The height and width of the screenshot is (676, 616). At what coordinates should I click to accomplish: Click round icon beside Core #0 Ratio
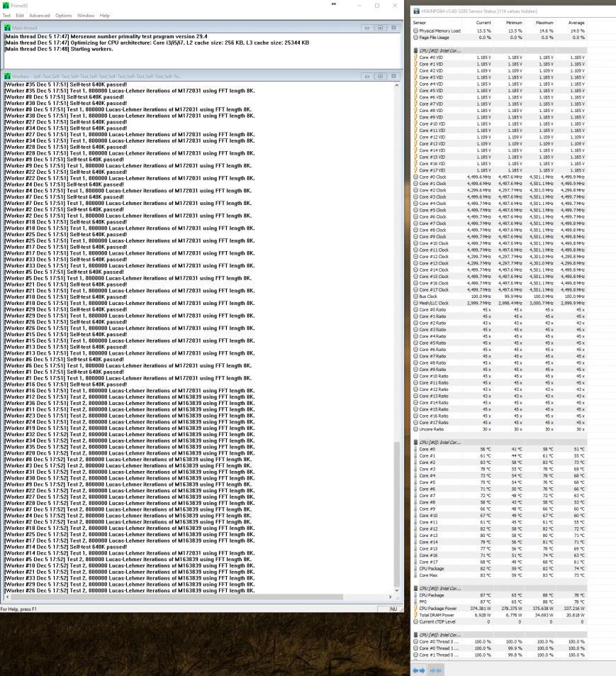(x=415, y=309)
